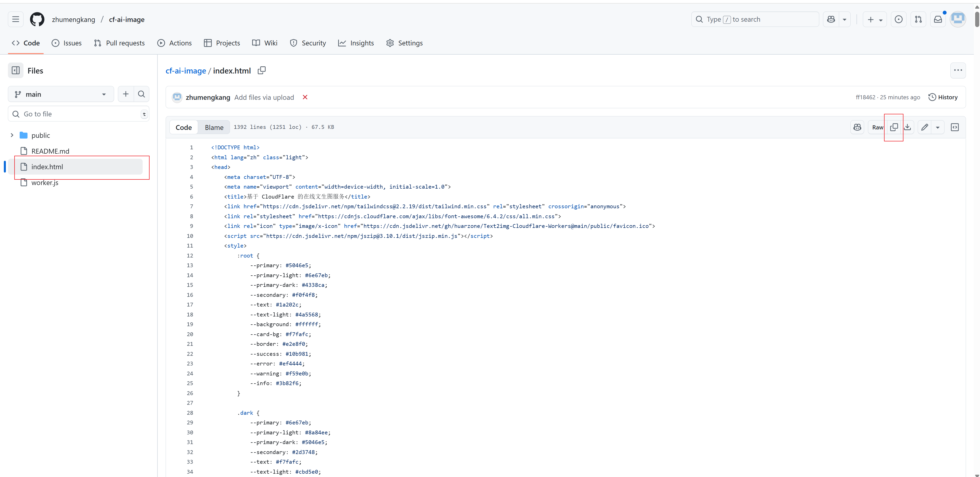This screenshot has height=477, width=980.
Task: Open README.md in file tree
Action: point(50,151)
